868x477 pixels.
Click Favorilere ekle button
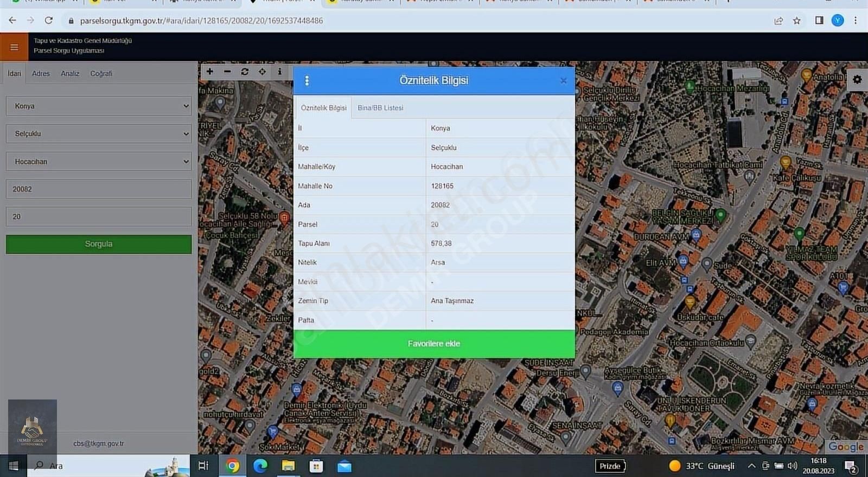434,344
